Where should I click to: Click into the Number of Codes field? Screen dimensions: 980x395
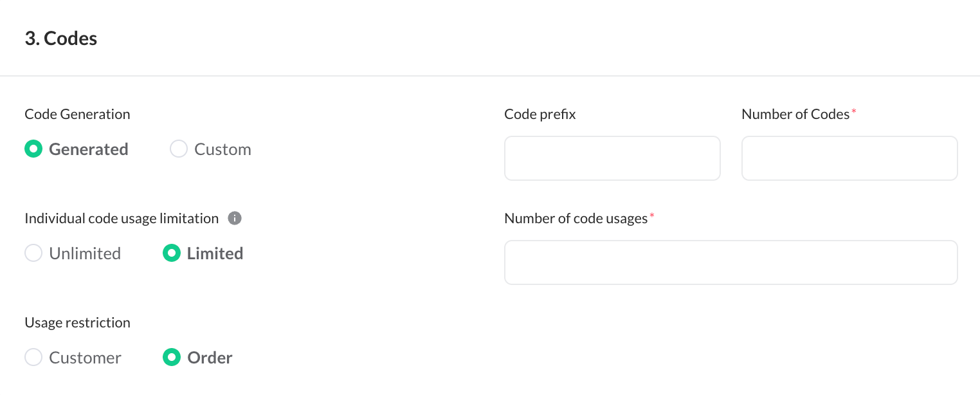849,158
